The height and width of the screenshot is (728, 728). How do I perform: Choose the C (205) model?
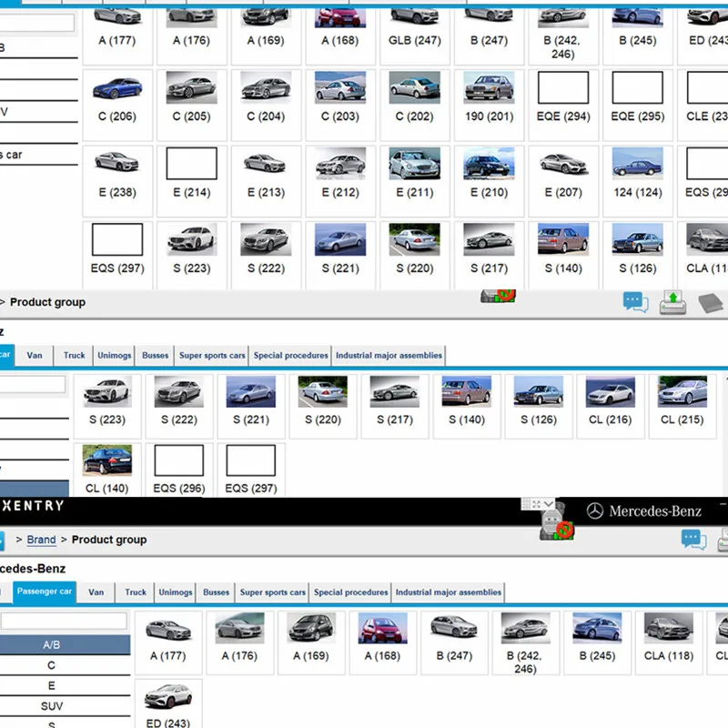point(192,105)
